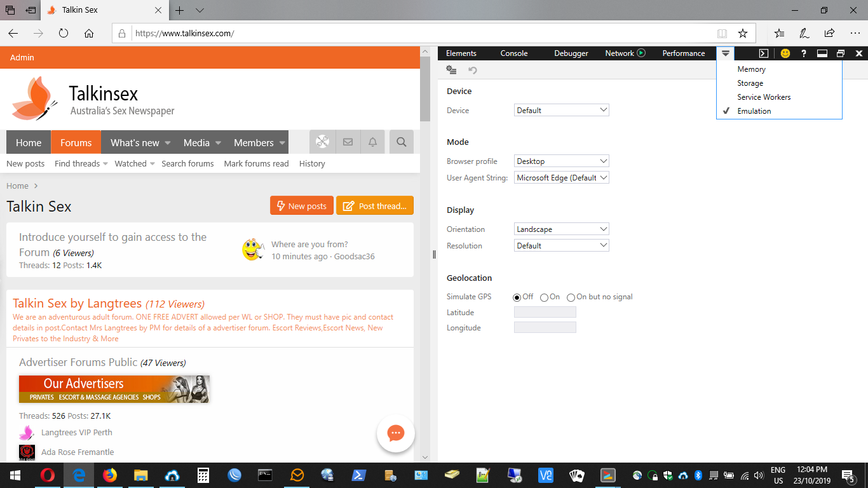Expand the Find threads dropdown
The width and height of the screenshot is (868, 488).
click(104, 164)
